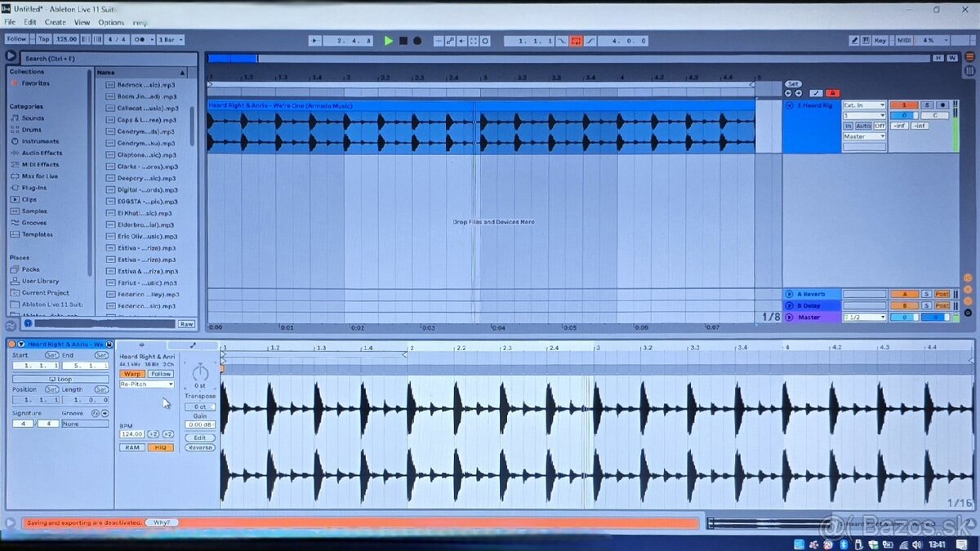Click the orange Loop switch in the transport
The height and width of the screenshot is (551, 980).
click(x=576, y=41)
